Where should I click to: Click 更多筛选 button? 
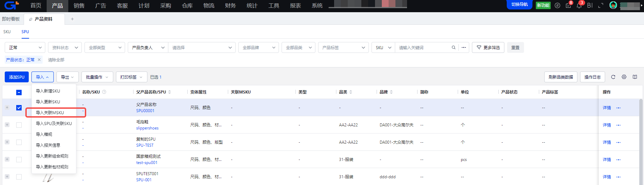click(x=488, y=47)
